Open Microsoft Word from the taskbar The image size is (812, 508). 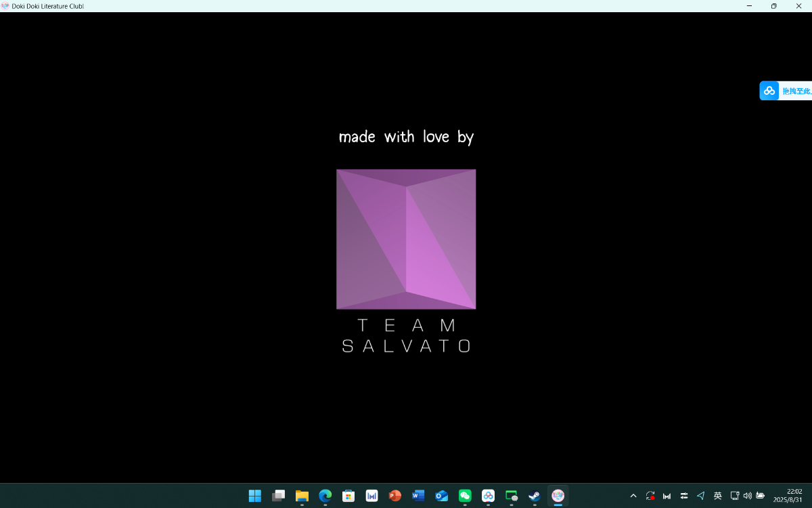click(x=418, y=496)
